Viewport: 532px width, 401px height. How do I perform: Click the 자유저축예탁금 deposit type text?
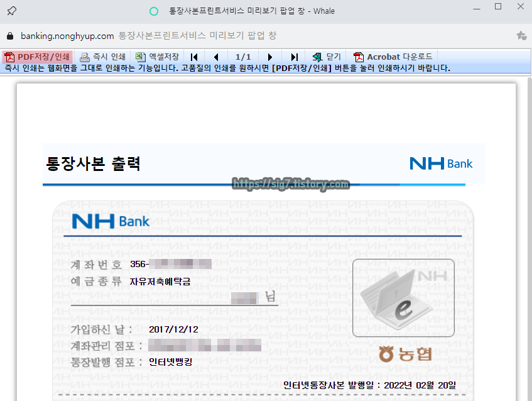[160, 282]
